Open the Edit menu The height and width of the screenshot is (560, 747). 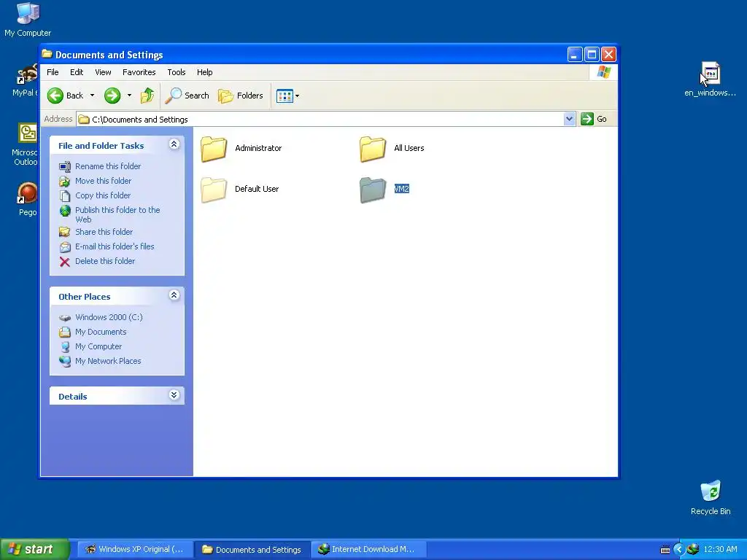coord(76,72)
